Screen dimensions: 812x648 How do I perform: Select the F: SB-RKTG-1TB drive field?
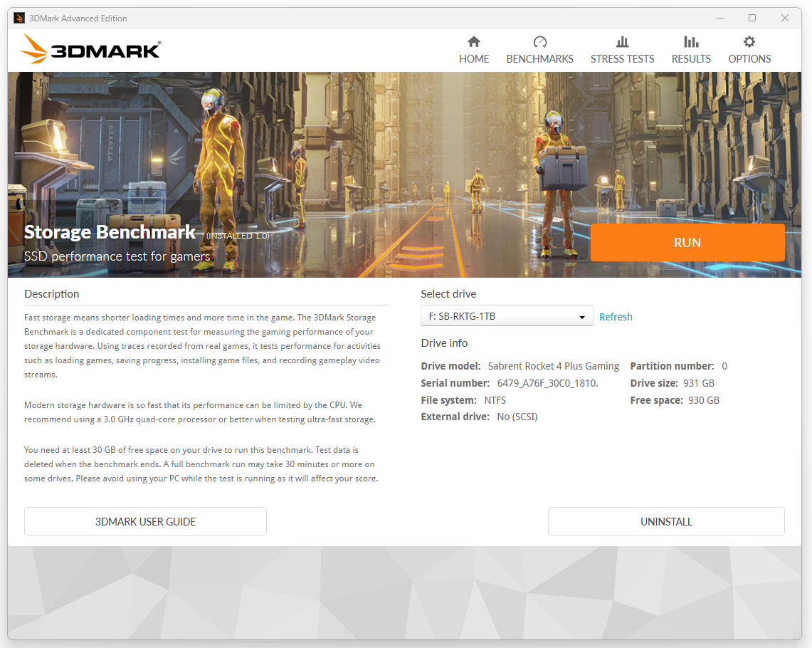point(507,316)
